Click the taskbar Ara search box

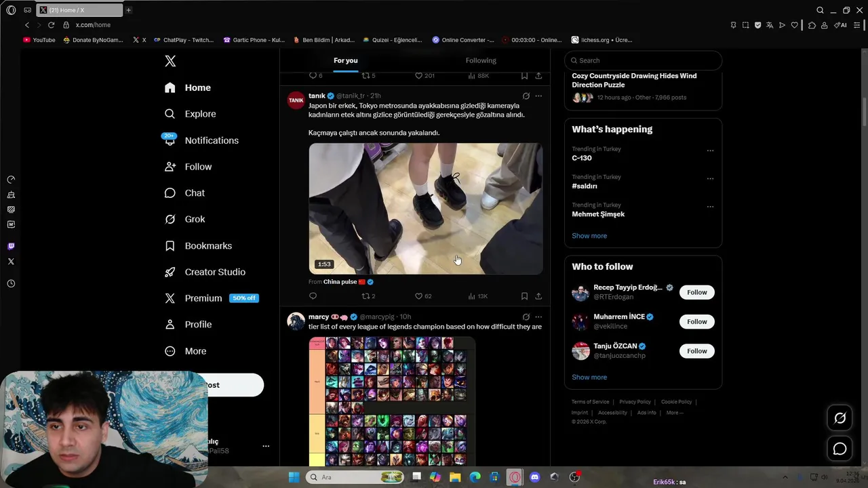tap(355, 477)
